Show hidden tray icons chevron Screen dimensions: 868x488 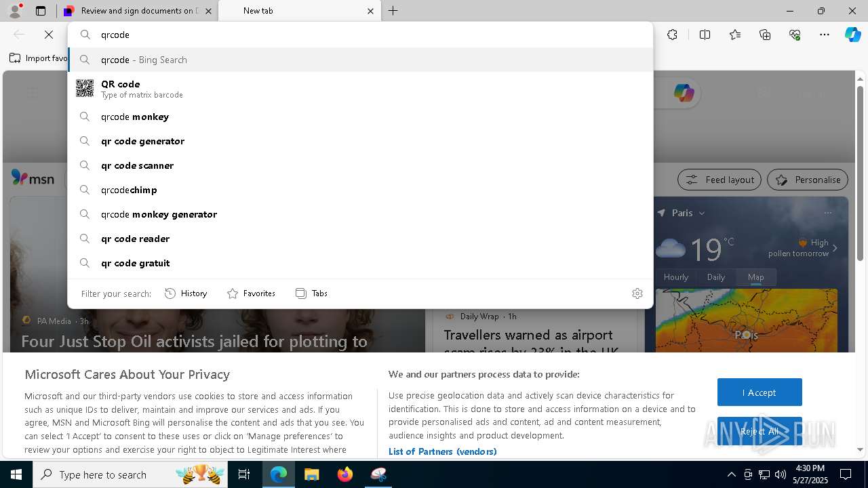tap(731, 474)
